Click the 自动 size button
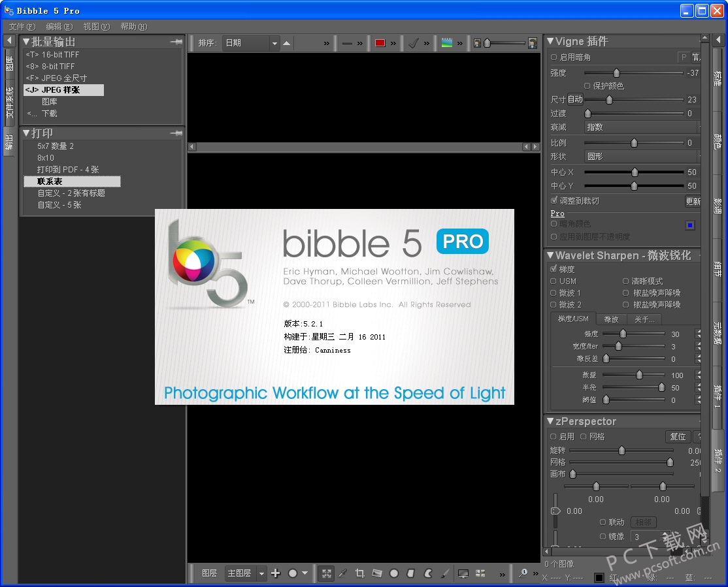The image size is (728, 587). [575, 99]
